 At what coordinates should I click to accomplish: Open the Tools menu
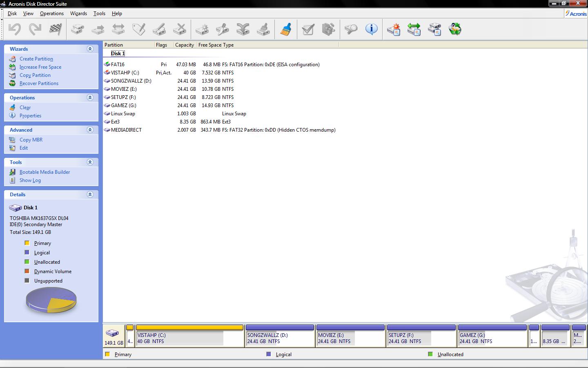(99, 13)
